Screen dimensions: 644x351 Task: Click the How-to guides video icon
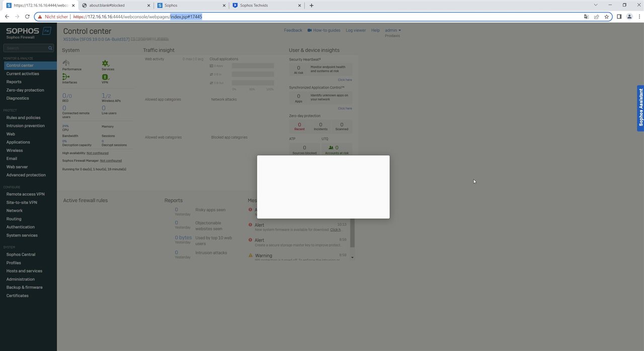pyautogui.click(x=310, y=30)
